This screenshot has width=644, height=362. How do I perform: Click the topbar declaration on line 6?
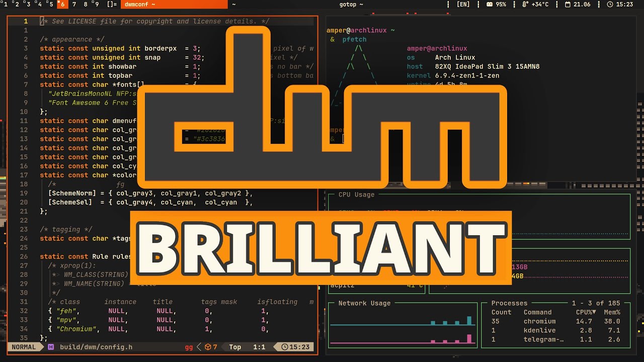pyautogui.click(x=120, y=75)
